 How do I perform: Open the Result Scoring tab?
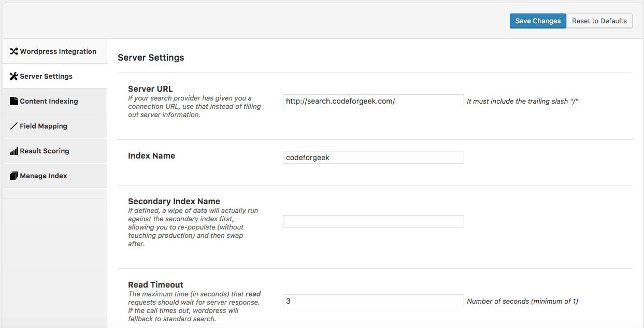pos(55,151)
